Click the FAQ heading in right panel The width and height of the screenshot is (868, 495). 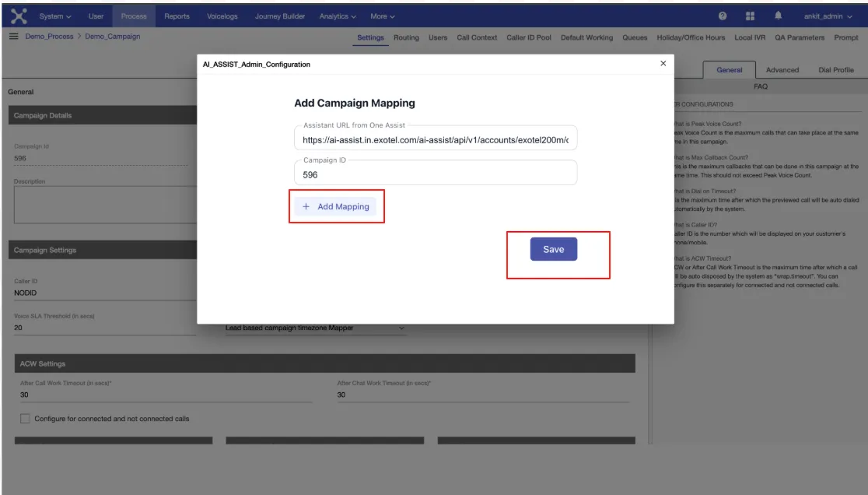761,86
